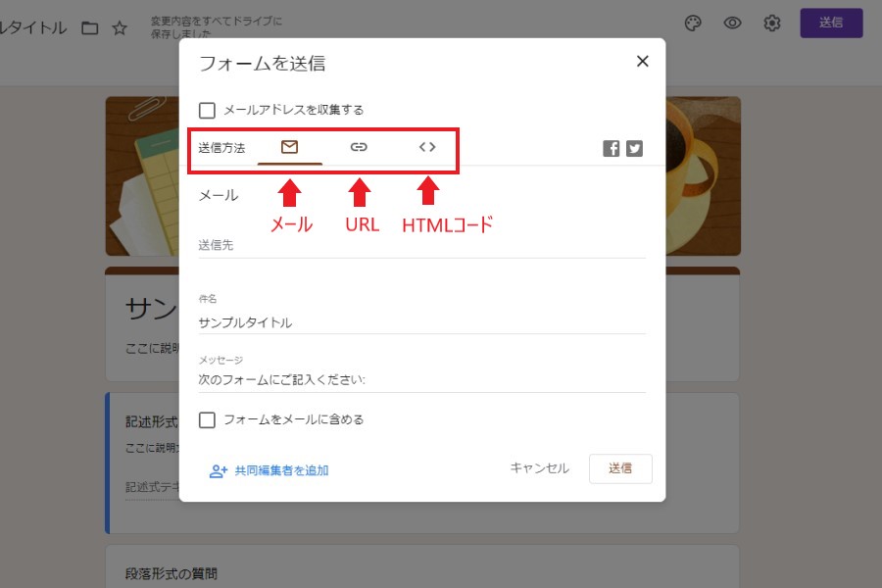The image size is (882, 588).
Task: Open form settings gear icon
Action: click(772, 24)
